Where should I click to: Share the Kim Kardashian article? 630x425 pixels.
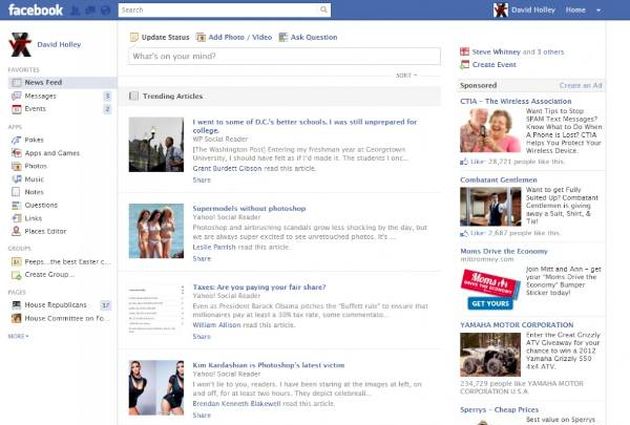pos(202,415)
